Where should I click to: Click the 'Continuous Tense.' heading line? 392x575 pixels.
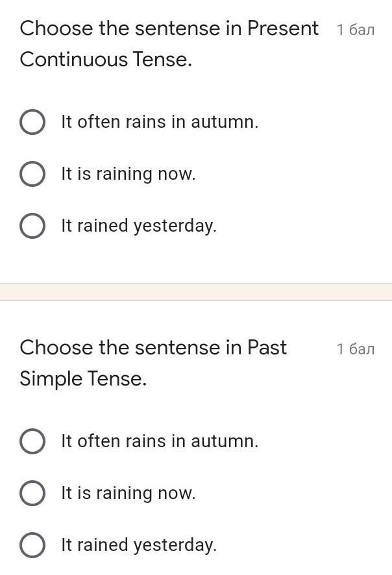pos(106,60)
